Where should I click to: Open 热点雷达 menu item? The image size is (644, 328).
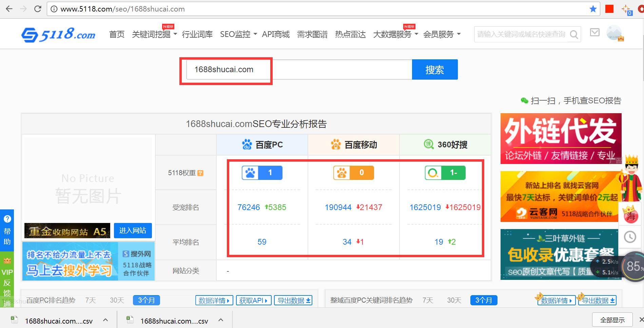[350, 34]
